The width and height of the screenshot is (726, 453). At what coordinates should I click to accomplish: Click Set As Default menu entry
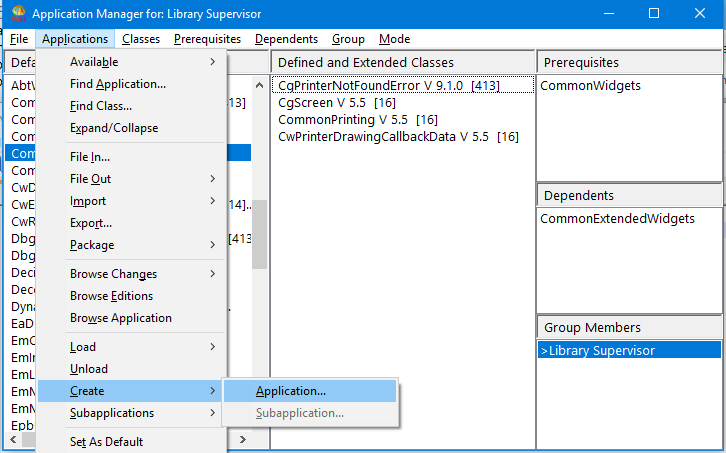coord(106,442)
